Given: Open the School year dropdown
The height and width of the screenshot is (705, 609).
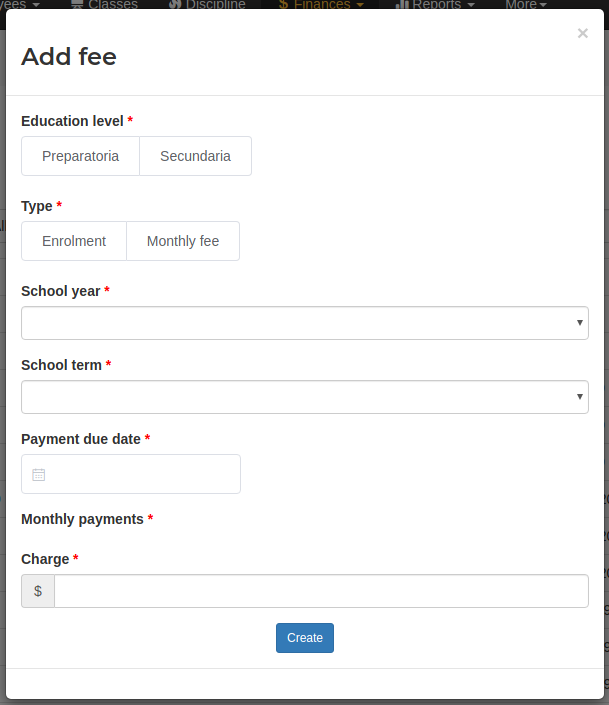Looking at the screenshot, I should point(304,323).
